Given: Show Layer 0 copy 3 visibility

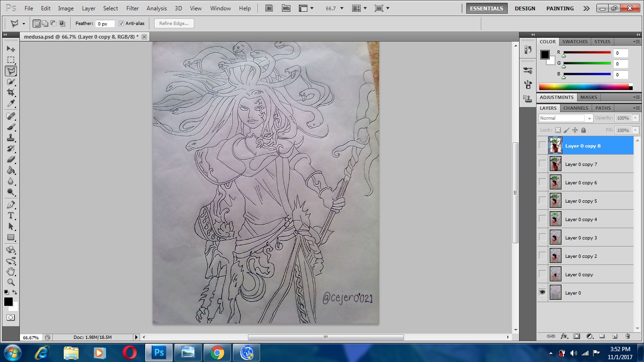Looking at the screenshot, I should (542, 238).
